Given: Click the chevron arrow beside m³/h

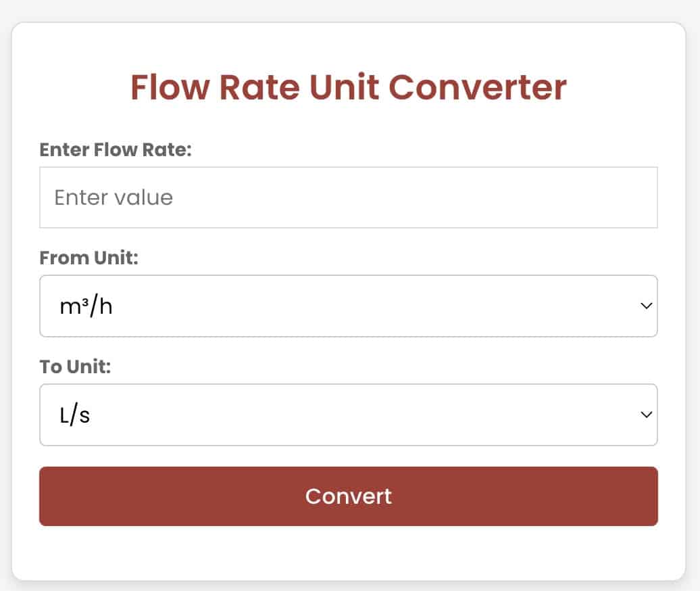Looking at the screenshot, I should click(646, 306).
